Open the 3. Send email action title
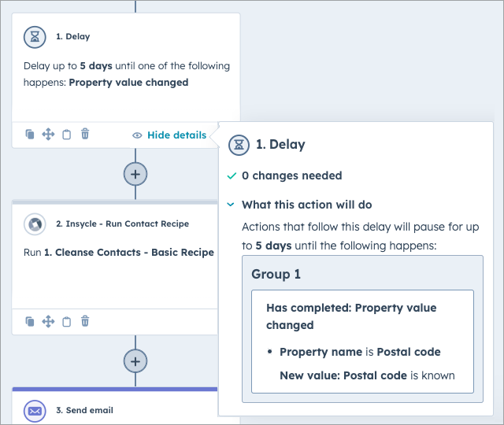 click(x=84, y=410)
